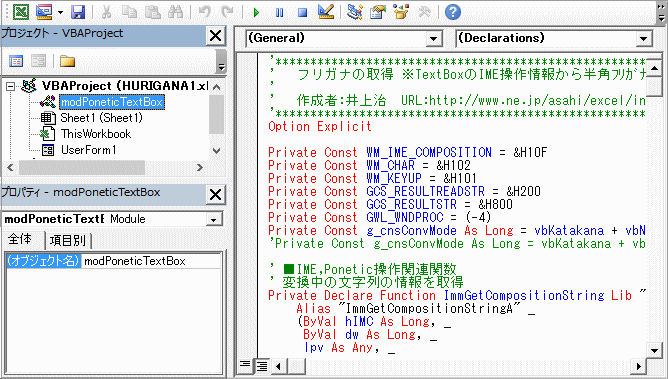
Task: Click View Code icon in project pane
Action: pyautogui.click(x=16, y=61)
